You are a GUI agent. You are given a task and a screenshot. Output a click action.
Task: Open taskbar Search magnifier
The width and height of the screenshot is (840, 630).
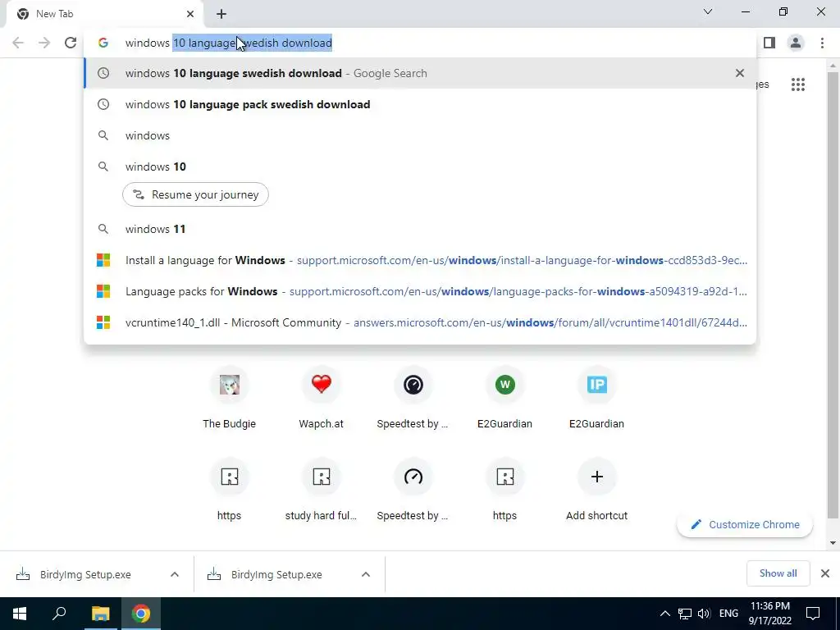59,614
